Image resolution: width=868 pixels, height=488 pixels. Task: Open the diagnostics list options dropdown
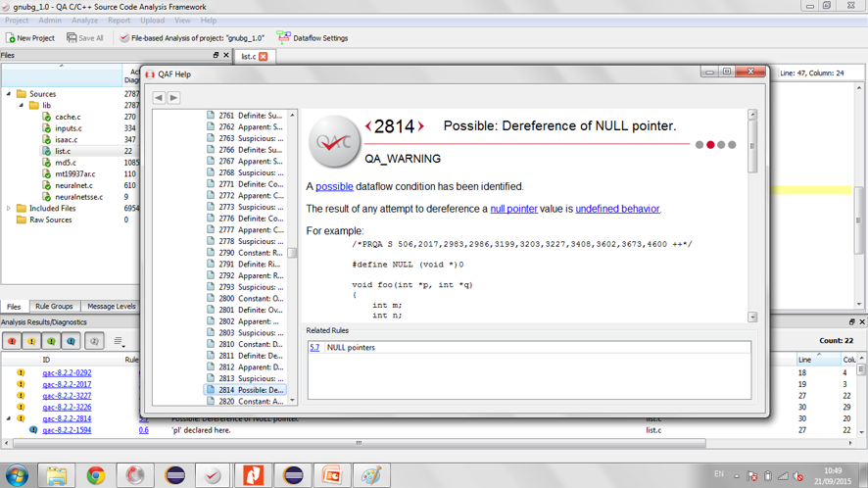coord(119,341)
